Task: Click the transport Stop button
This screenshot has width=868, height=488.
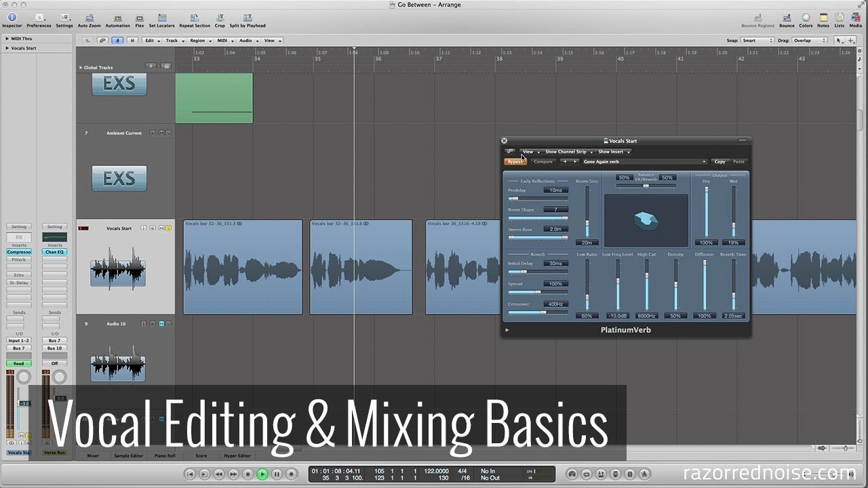Action: 248,474
